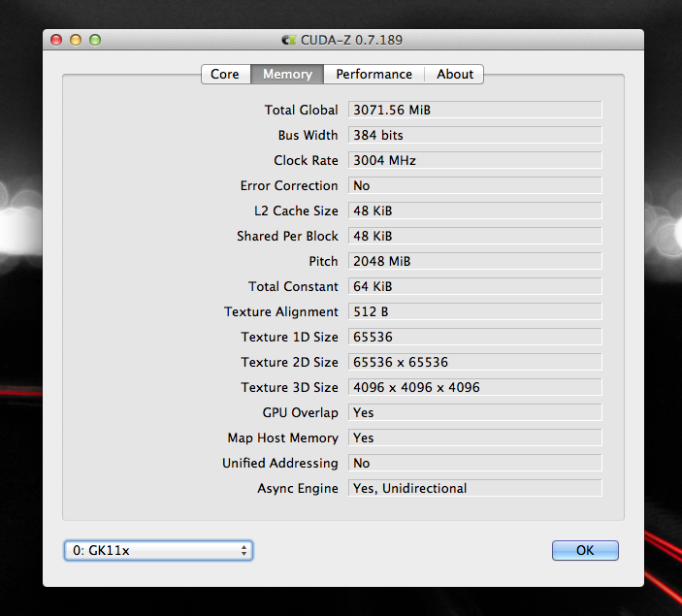
Task: Open the About tab
Action: click(x=455, y=74)
